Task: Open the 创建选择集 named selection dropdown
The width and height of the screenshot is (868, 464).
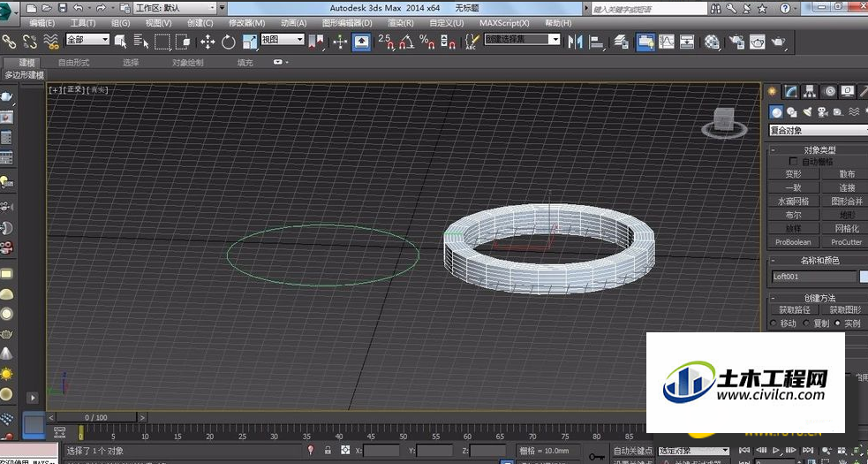Action: click(x=523, y=40)
